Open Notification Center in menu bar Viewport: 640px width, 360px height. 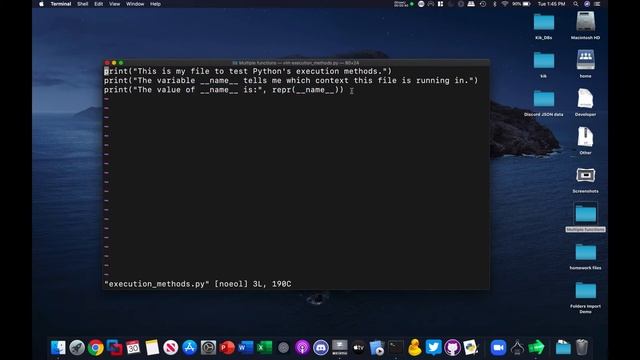tap(597, 4)
